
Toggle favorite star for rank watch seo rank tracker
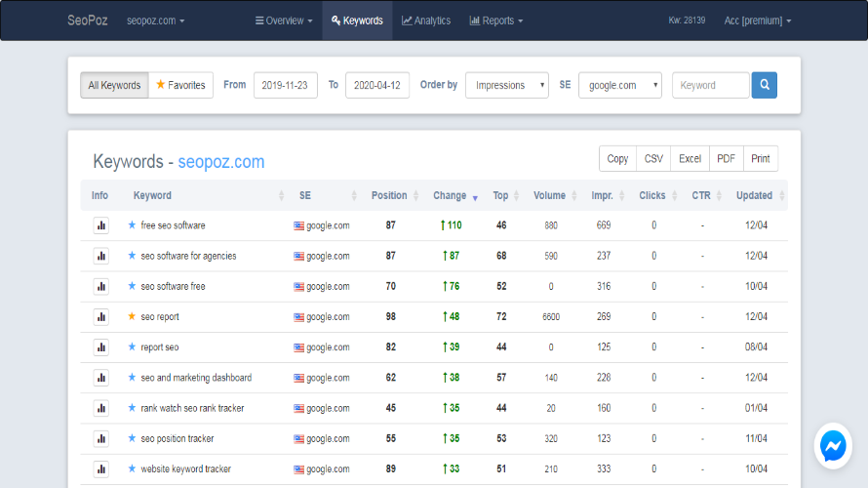click(x=132, y=408)
